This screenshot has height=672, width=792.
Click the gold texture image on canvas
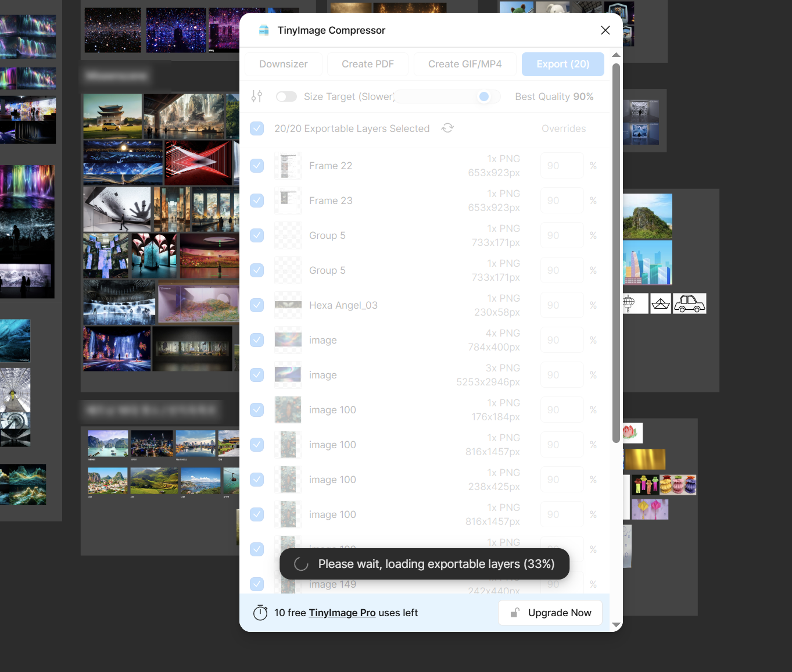tap(645, 459)
